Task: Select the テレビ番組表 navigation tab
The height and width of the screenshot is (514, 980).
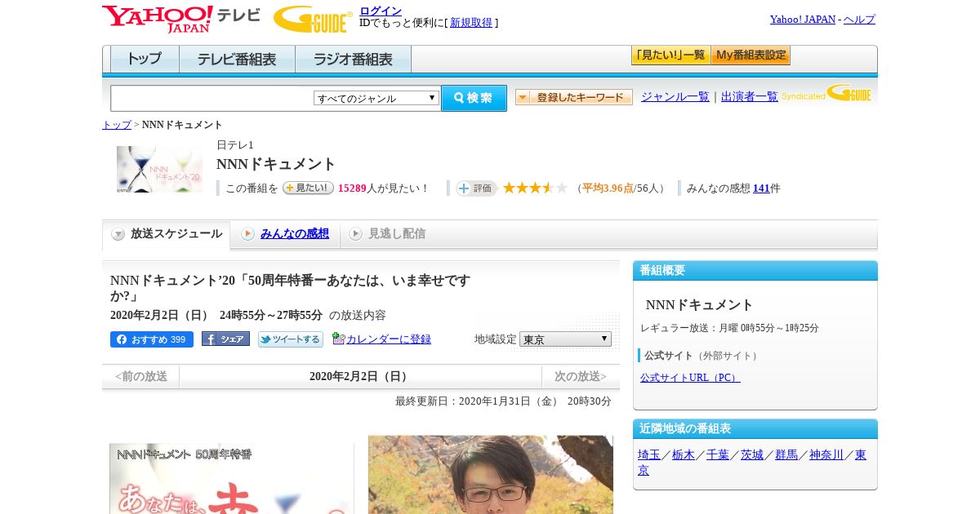Action: tap(237, 60)
